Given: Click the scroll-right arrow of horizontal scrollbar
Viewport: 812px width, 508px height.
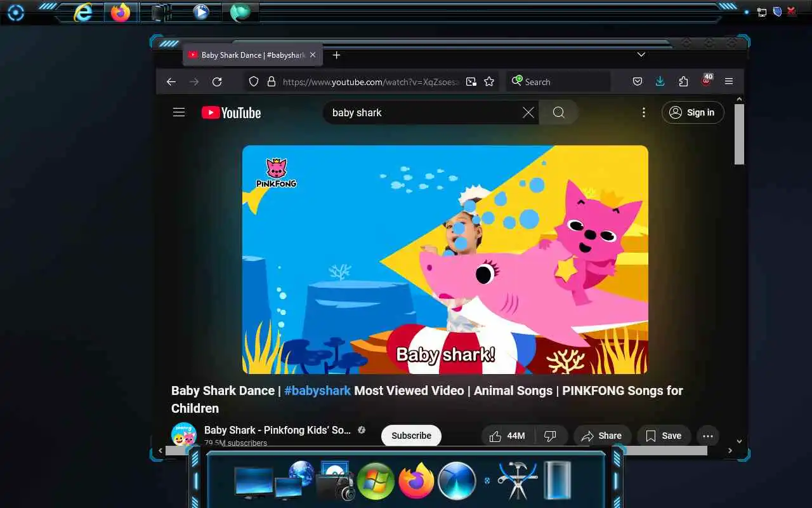Looking at the screenshot, I should (x=730, y=451).
